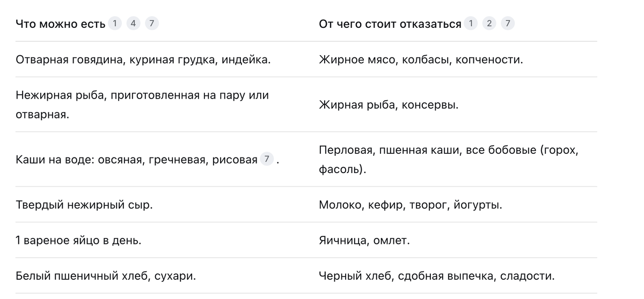Click the "От чего стоит отказаться" column header
644x299 pixels.
click(x=390, y=24)
